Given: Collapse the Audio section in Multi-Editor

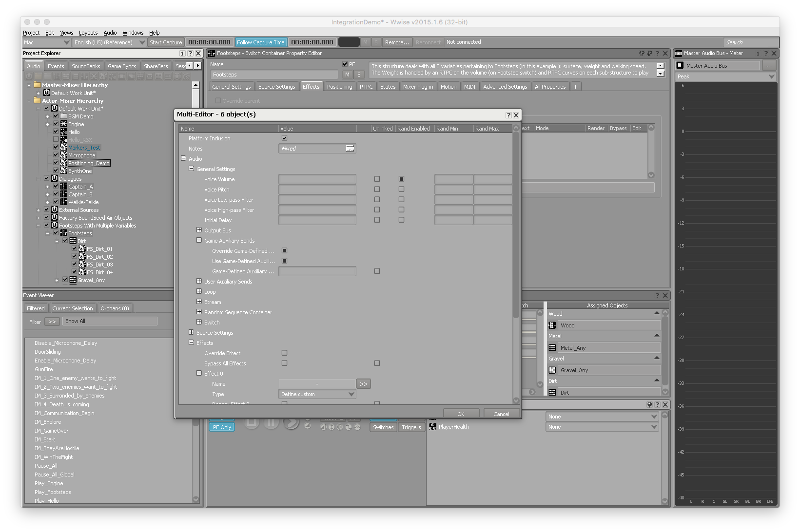Looking at the screenshot, I should point(183,158).
